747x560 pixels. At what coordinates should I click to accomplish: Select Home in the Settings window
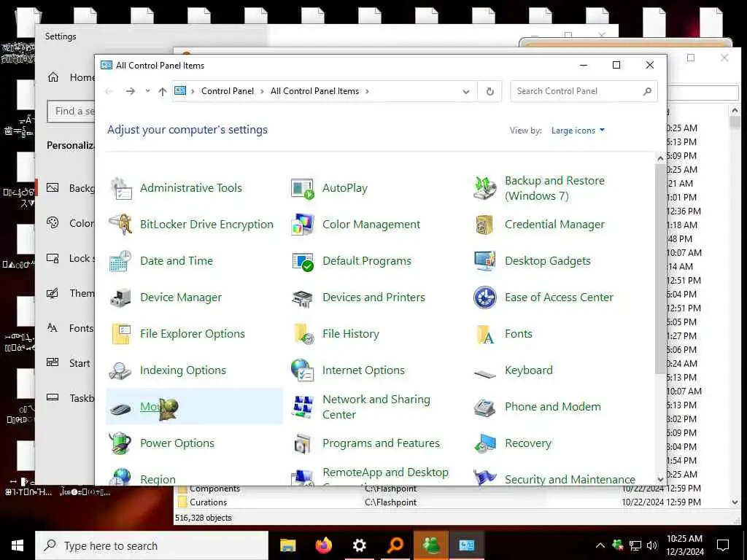click(x=71, y=77)
